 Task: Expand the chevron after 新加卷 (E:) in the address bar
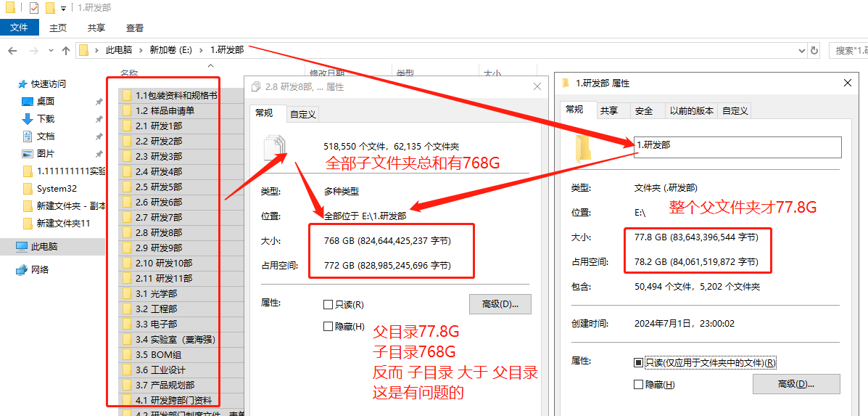201,50
